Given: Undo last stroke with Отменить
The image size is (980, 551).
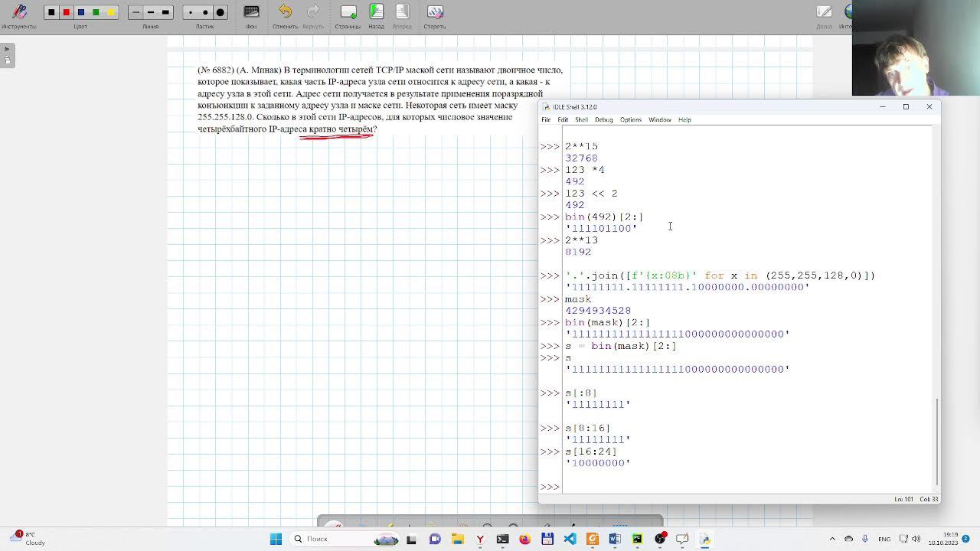Looking at the screenshot, I should 285,13.
